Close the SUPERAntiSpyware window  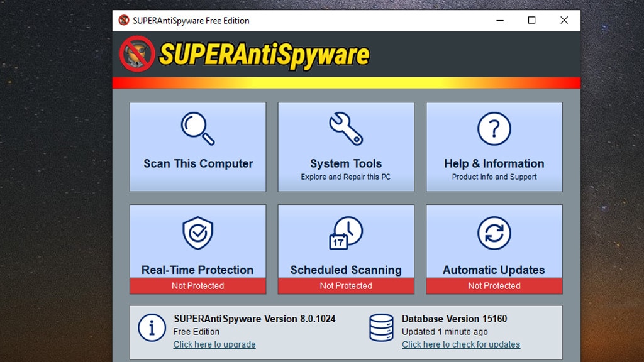click(564, 20)
